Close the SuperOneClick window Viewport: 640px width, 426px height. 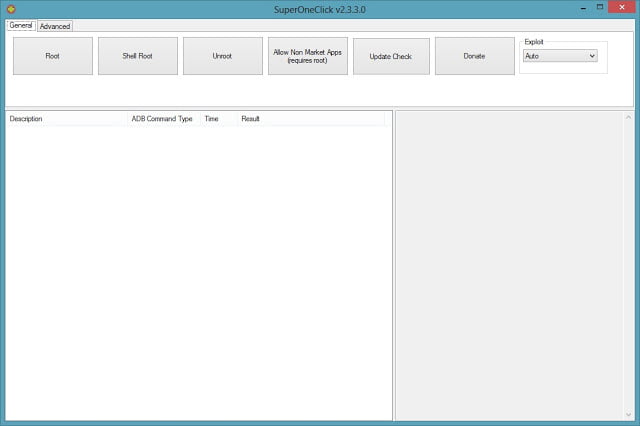(x=622, y=7)
